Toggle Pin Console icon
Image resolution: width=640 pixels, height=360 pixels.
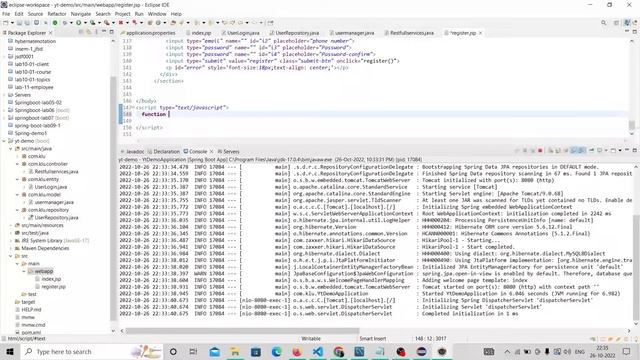591,151
